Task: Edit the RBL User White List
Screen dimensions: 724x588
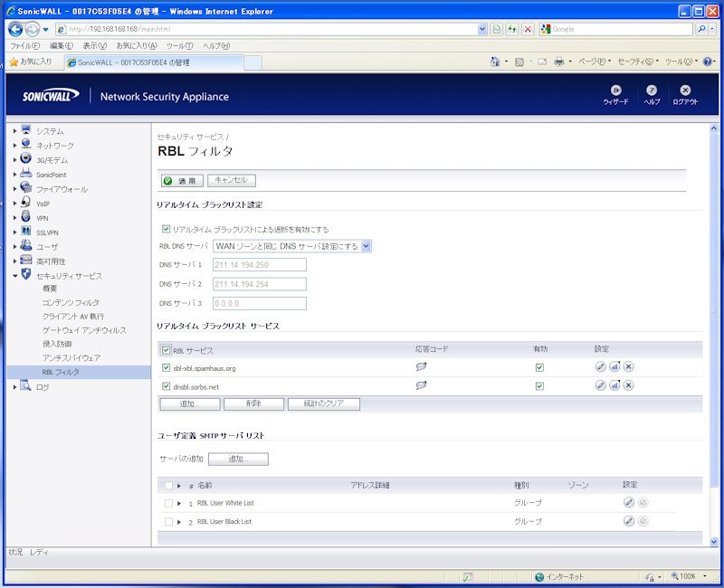Action: pyautogui.click(x=629, y=502)
